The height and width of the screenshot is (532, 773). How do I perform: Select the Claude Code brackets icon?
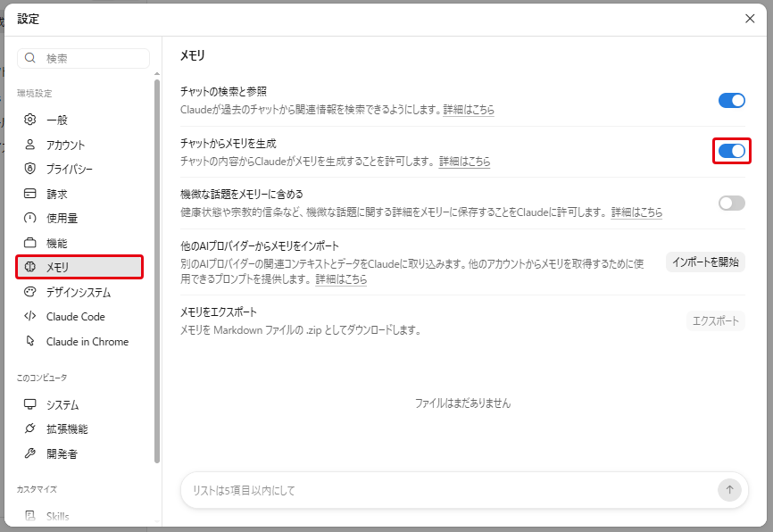[x=30, y=316]
